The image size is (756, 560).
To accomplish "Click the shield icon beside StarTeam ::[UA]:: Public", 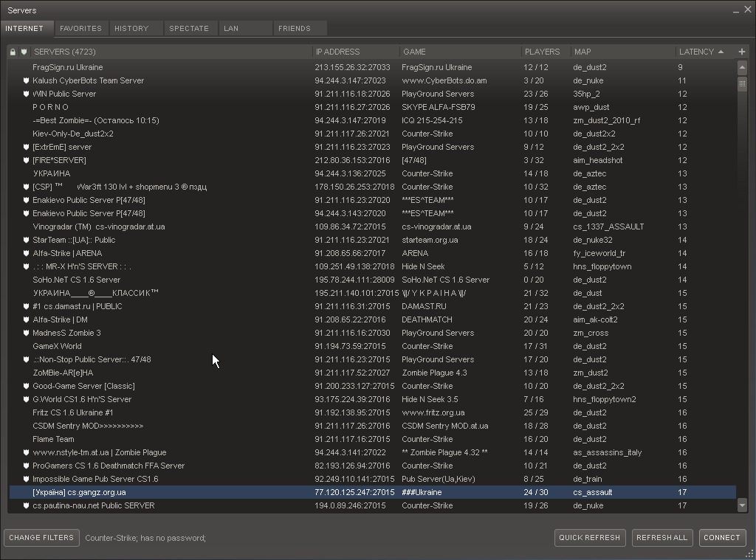I will [26, 240].
